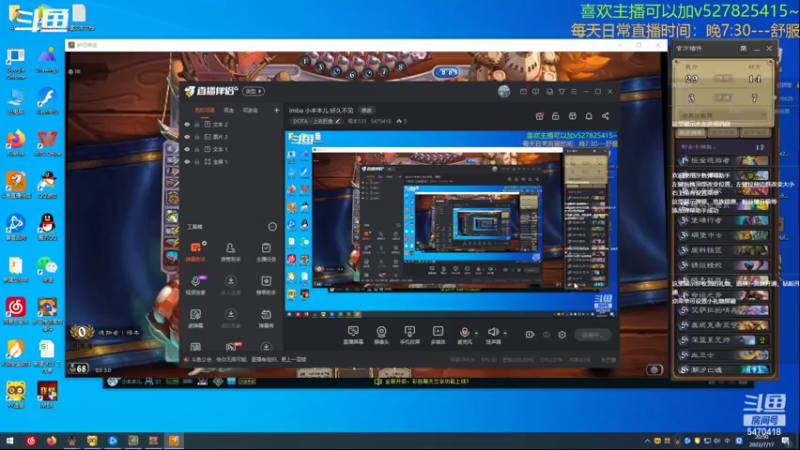This screenshot has width=800, height=450.
Task: Open the 腾讯QQ penguin desktop icon
Action: (47, 227)
